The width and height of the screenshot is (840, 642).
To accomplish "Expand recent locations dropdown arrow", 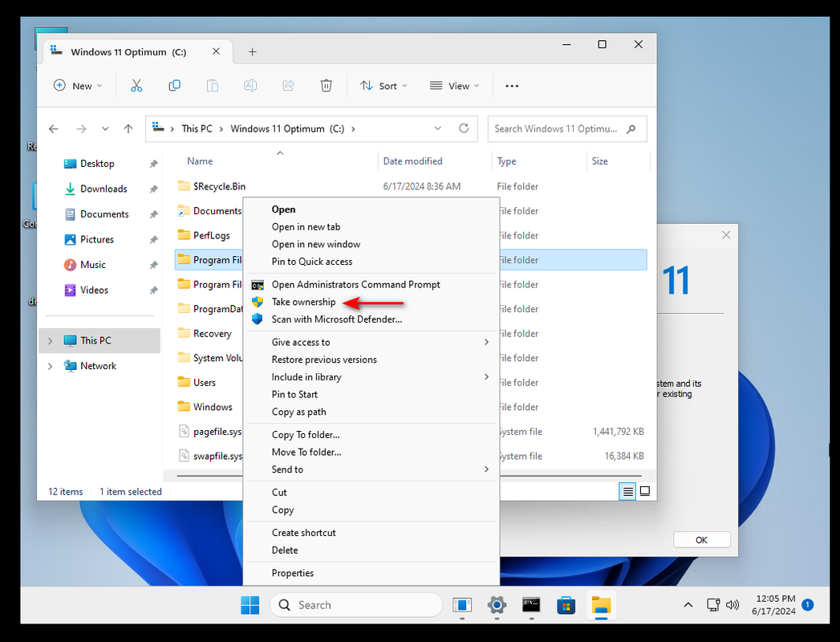I will point(105,128).
